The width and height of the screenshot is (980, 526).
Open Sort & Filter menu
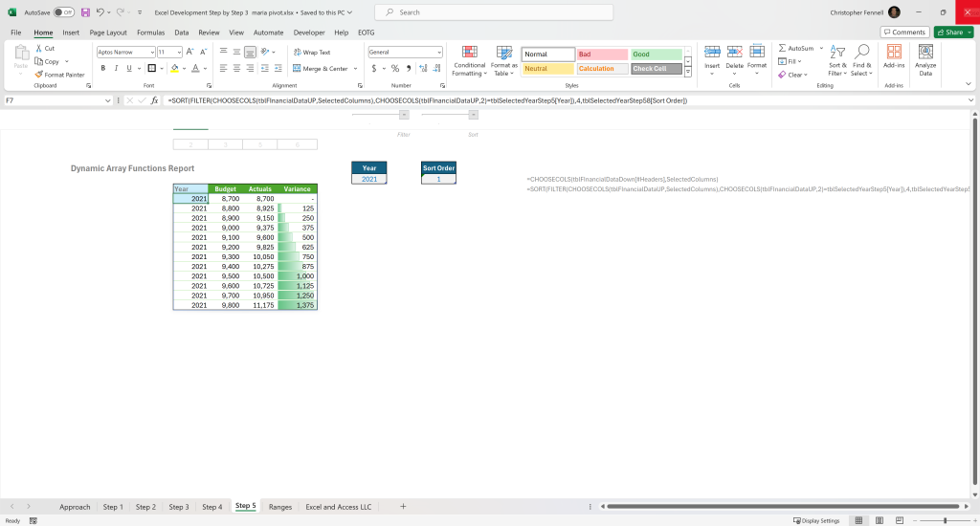click(x=837, y=60)
